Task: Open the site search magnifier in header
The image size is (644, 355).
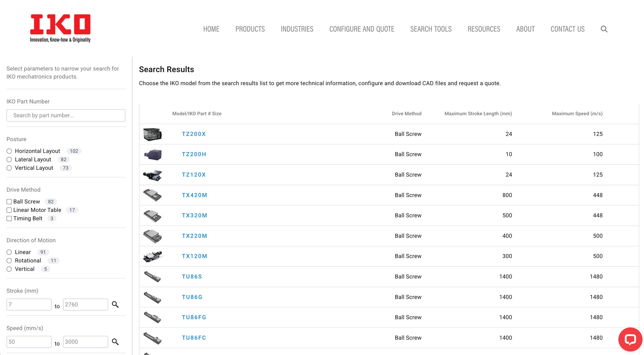Action: coord(604,29)
